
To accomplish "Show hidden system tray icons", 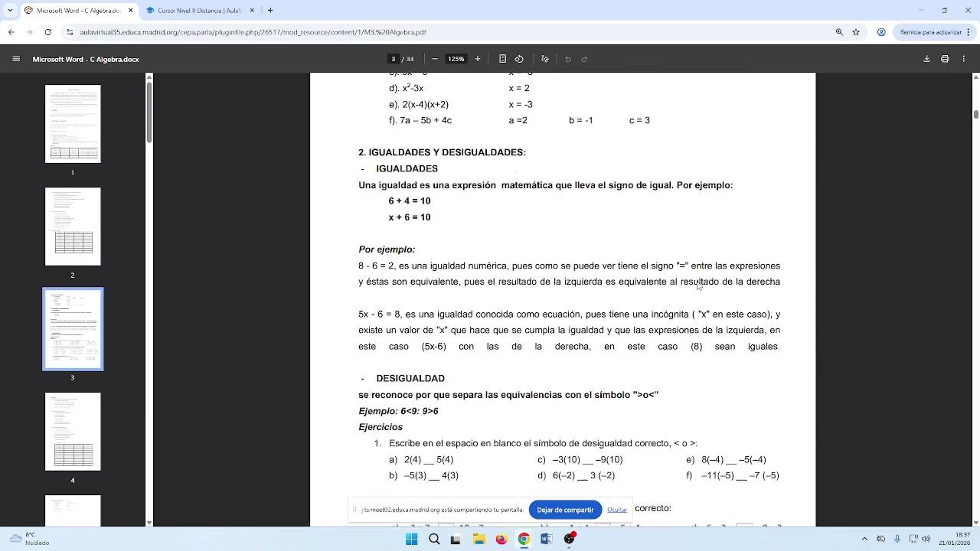I will click(x=864, y=539).
